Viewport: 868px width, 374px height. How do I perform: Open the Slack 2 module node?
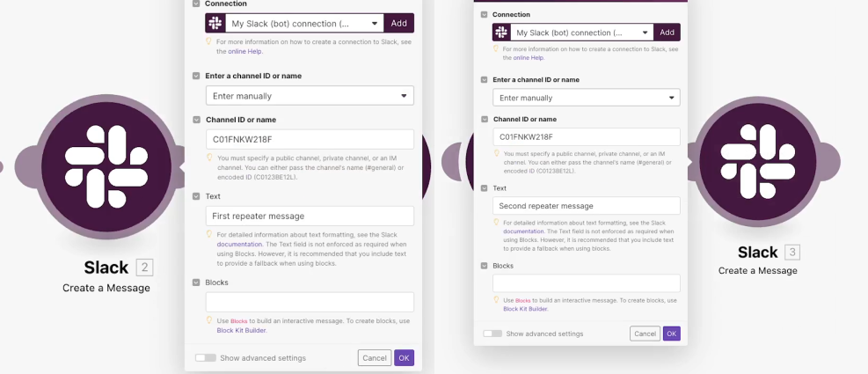coord(106,167)
